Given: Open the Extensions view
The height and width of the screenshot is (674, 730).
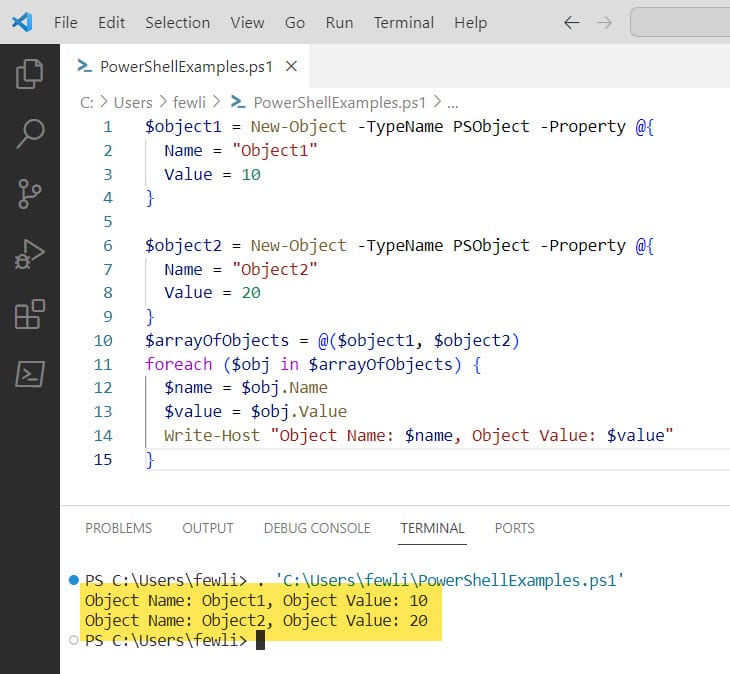Looking at the screenshot, I should pyautogui.click(x=29, y=314).
